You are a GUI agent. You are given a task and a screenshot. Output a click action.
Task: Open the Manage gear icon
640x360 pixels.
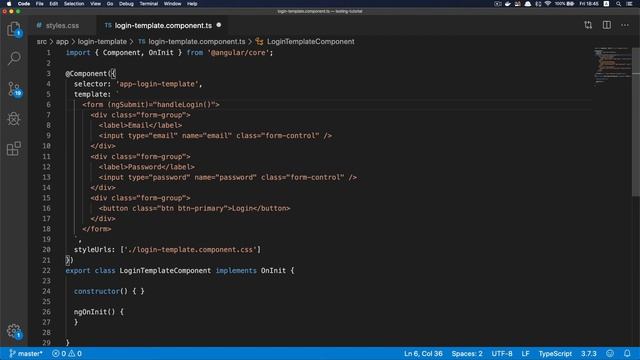pyautogui.click(x=14, y=331)
